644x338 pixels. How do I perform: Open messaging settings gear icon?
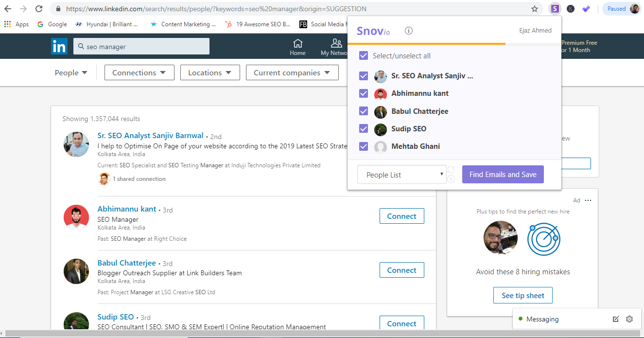tap(629, 319)
